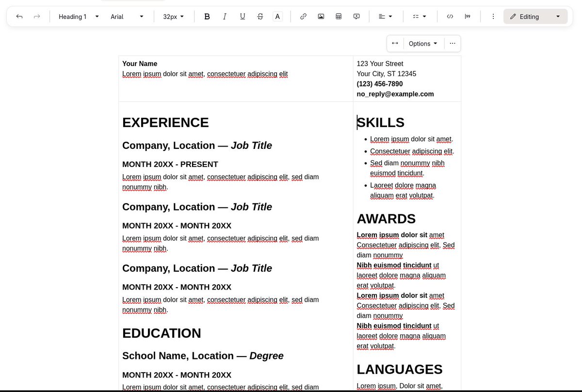Click the 123 Your Street address line
The width and height of the screenshot is (582, 392).
380,64
